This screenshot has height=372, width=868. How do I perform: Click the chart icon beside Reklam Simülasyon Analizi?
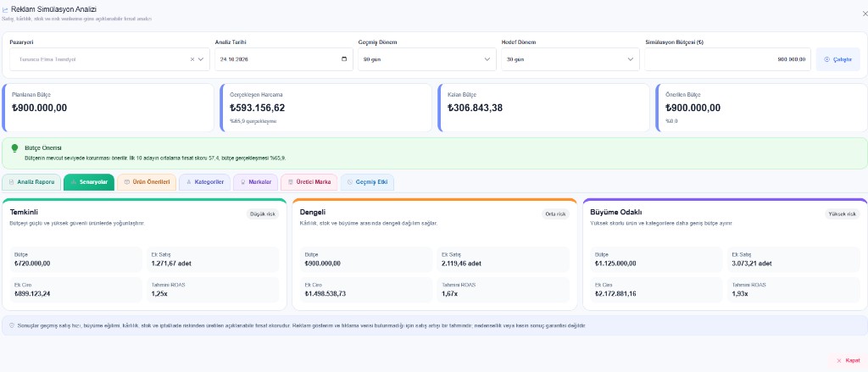pyautogui.click(x=5, y=10)
